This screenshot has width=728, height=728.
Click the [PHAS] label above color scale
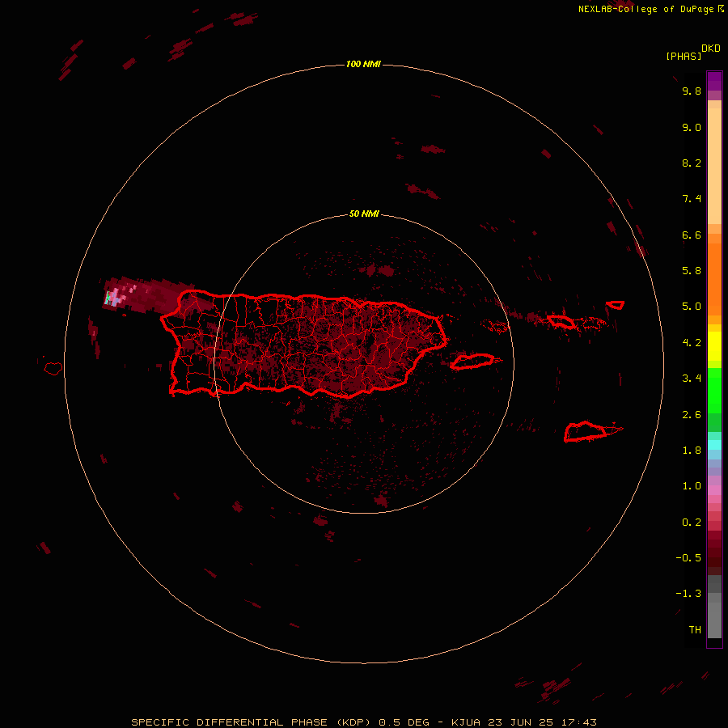(684, 56)
